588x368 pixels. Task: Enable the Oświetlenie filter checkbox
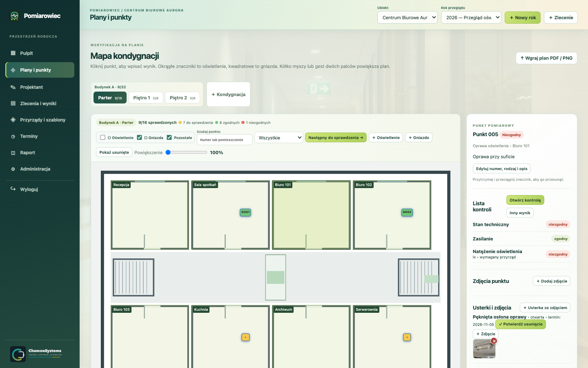click(x=103, y=137)
